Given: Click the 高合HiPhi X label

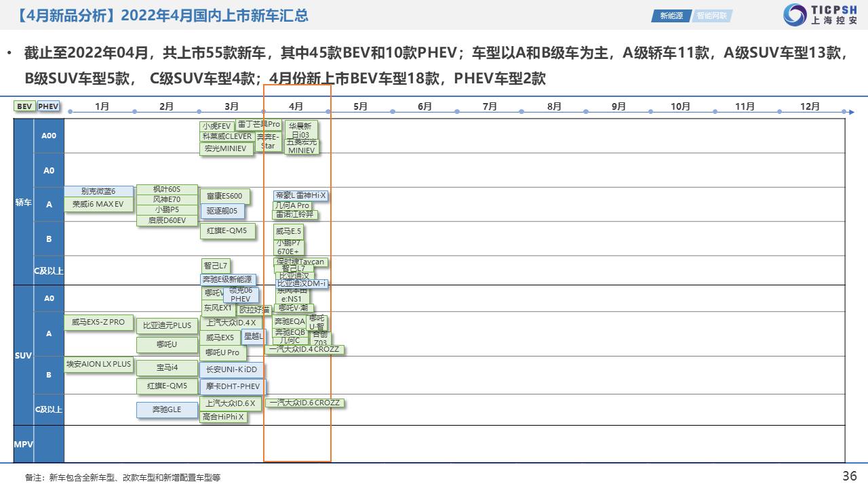Looking at the screenshot, I should 223,417.
